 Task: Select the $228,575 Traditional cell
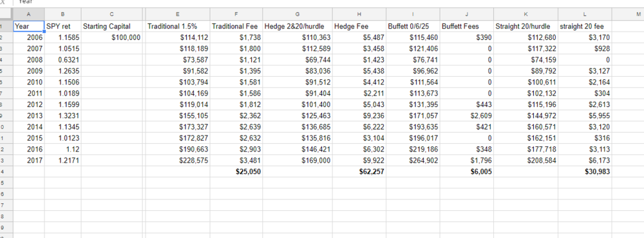pos(178,161)
